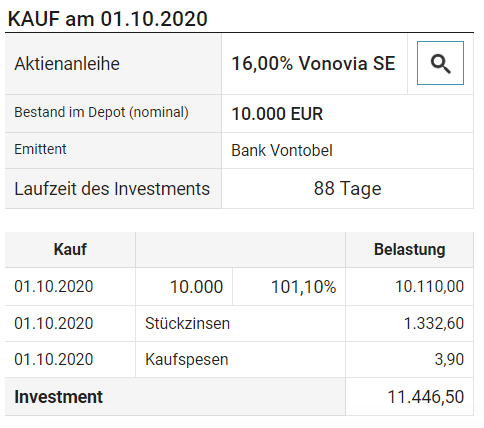Click the Investment total row label
The height and width of the screenshot is (428, 484).
pos(58,397)
